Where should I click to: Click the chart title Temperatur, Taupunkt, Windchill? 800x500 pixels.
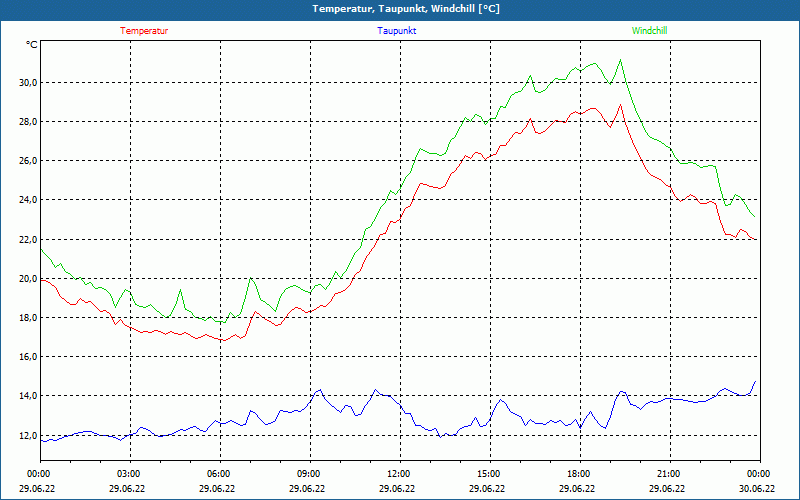tap(406, 9)
